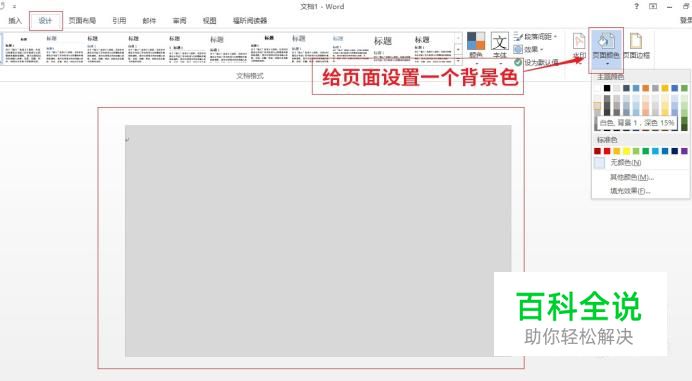Select first style set thumbnail in gallery

click(23, 49)
